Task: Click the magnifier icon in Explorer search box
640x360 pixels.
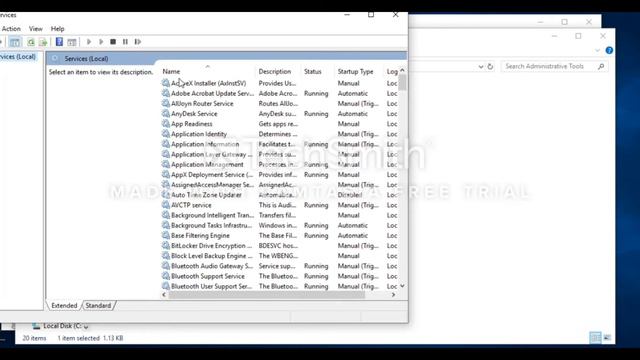Action: tap(601, 66)
